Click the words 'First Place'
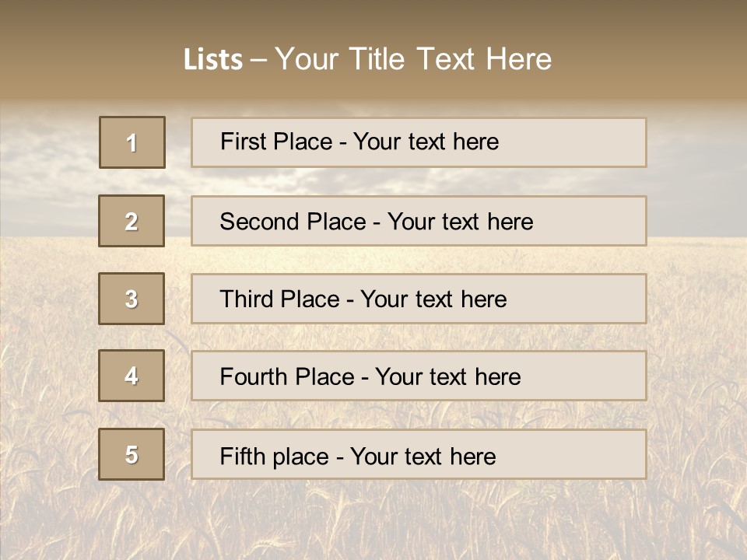 point(277,142)
